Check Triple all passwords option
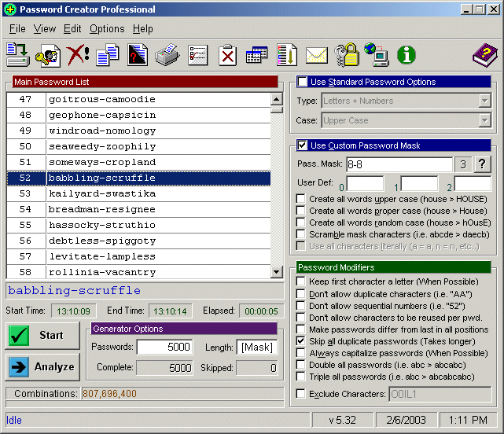Viewport: 504px width, 434px height. pyautogui.click(x=301, y=376)
